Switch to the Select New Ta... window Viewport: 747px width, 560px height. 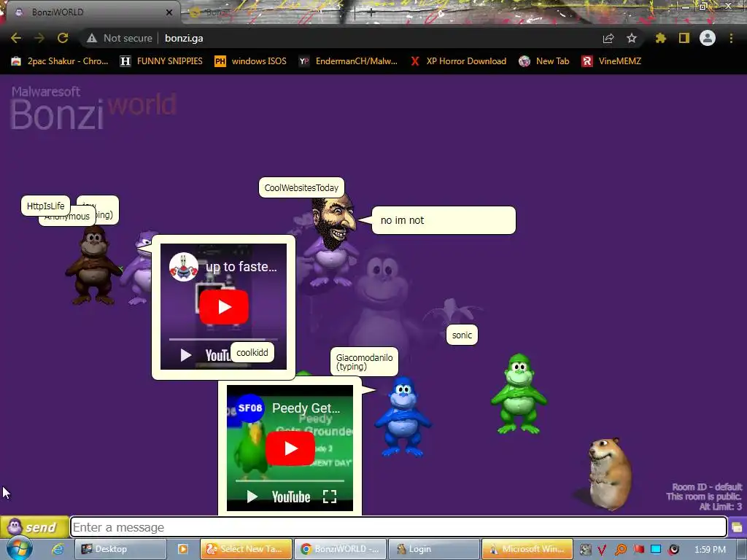point(247,549)
